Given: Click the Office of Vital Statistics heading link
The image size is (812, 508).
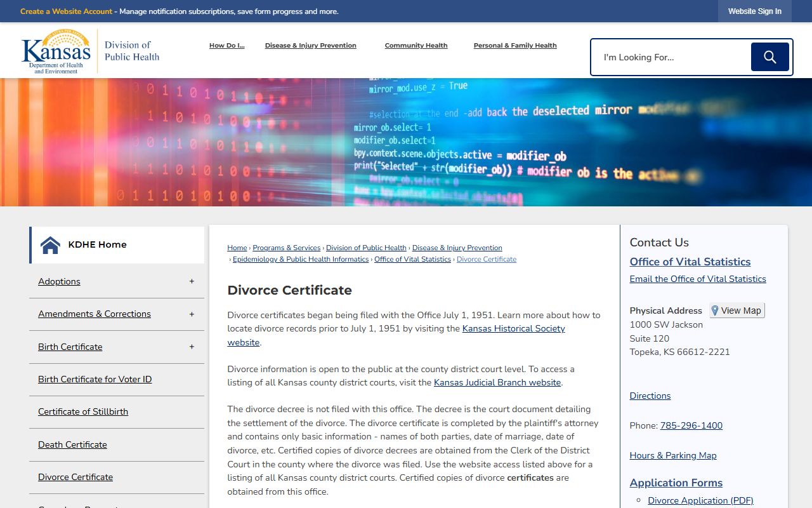Looking at the screenshot, I should click(690, 262).
